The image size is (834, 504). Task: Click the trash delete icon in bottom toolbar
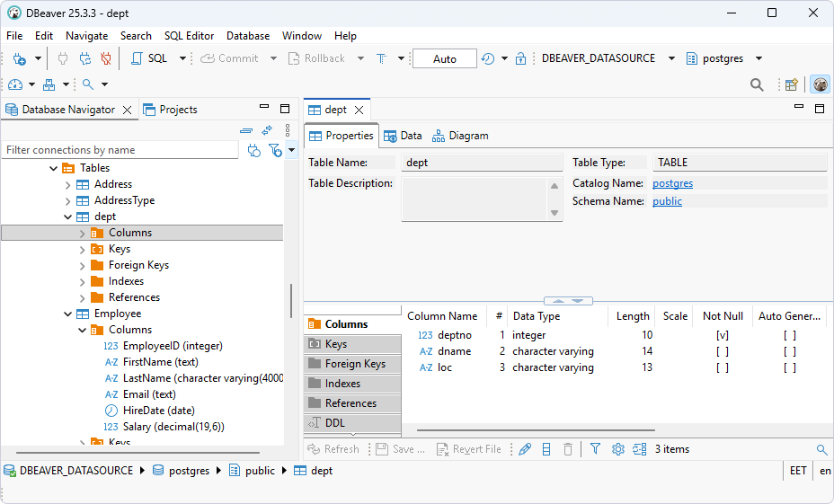(567, 449)
